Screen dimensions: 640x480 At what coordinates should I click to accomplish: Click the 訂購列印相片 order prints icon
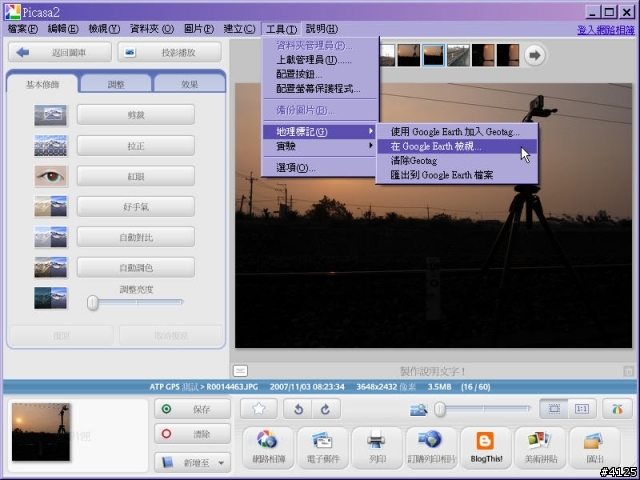click(431, 447)
